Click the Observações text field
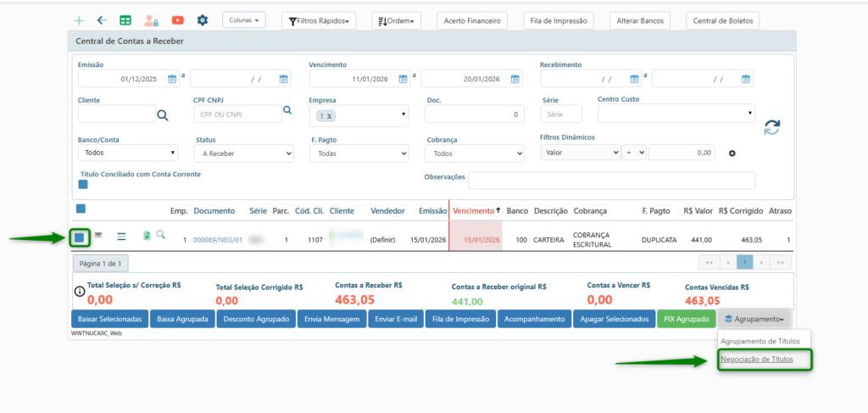 point(610,180)
